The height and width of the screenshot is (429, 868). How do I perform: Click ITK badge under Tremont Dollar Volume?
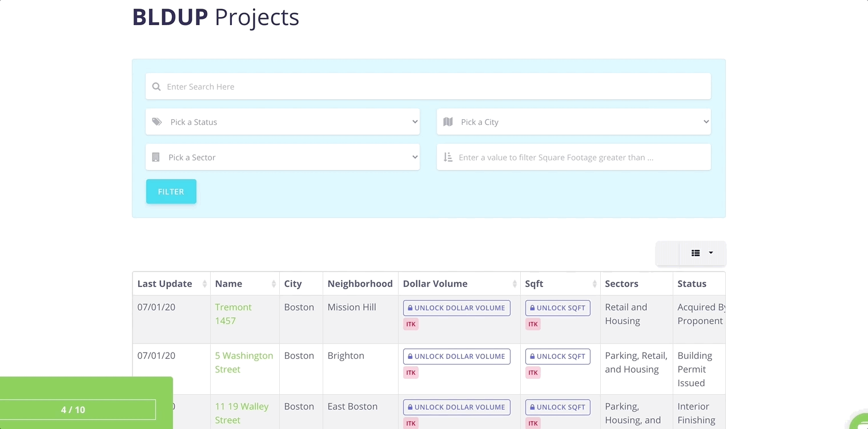click(411, 324)
